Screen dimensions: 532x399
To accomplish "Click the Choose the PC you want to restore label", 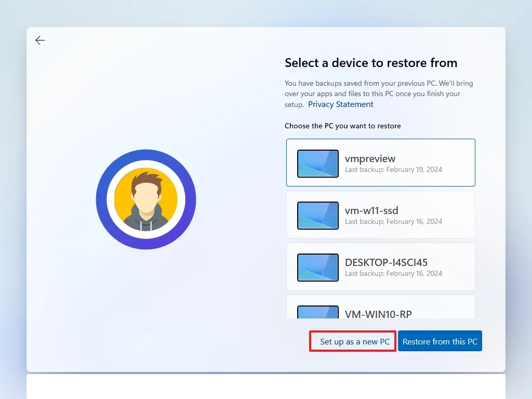I will coord(343,126).
